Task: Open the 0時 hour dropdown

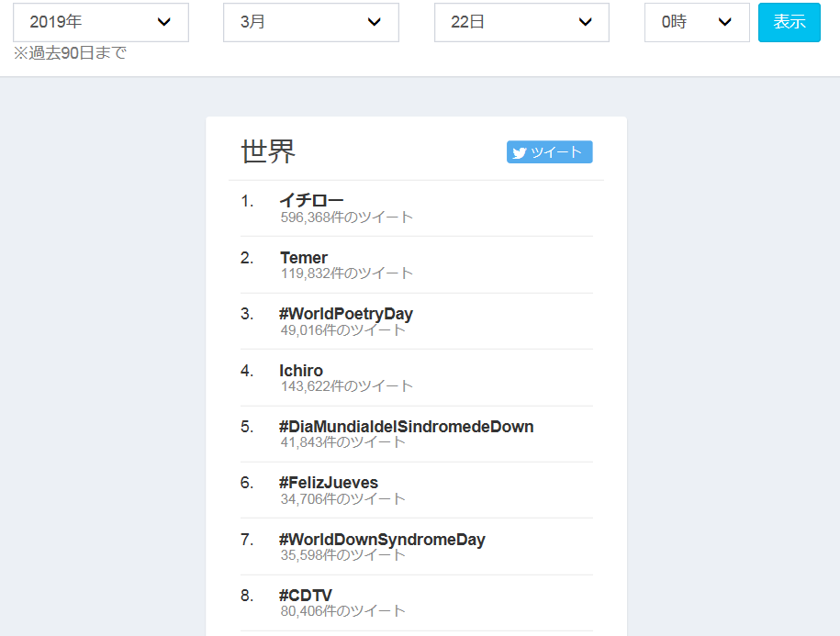Action: [696, 22]
